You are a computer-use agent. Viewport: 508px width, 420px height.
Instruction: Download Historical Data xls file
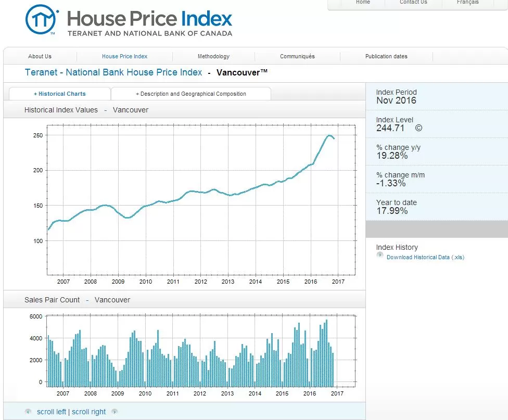(x=425, y=257)
